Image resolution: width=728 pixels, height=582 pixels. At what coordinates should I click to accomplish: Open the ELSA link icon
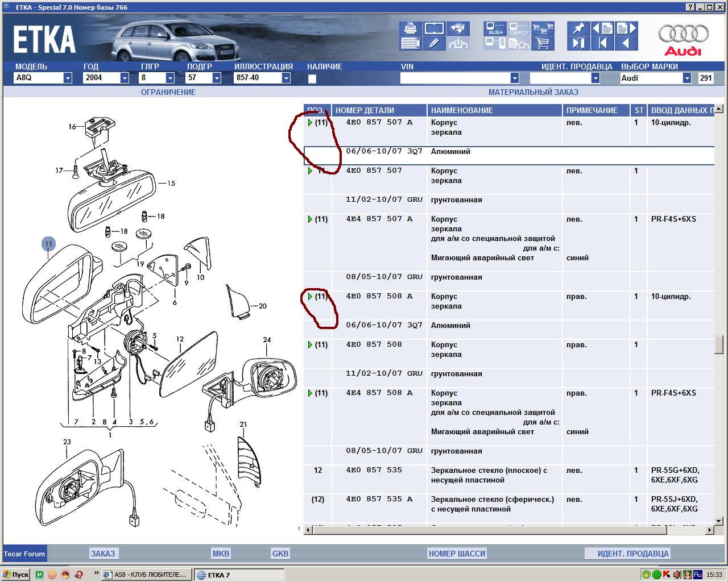coord(495,28)
